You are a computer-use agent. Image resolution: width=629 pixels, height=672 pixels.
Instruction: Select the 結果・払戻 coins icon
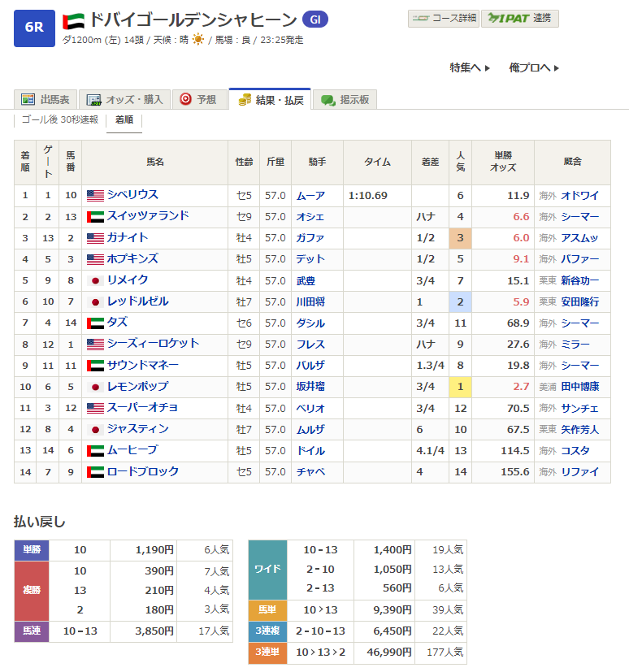pyautogui.click(x=245, y=100)
